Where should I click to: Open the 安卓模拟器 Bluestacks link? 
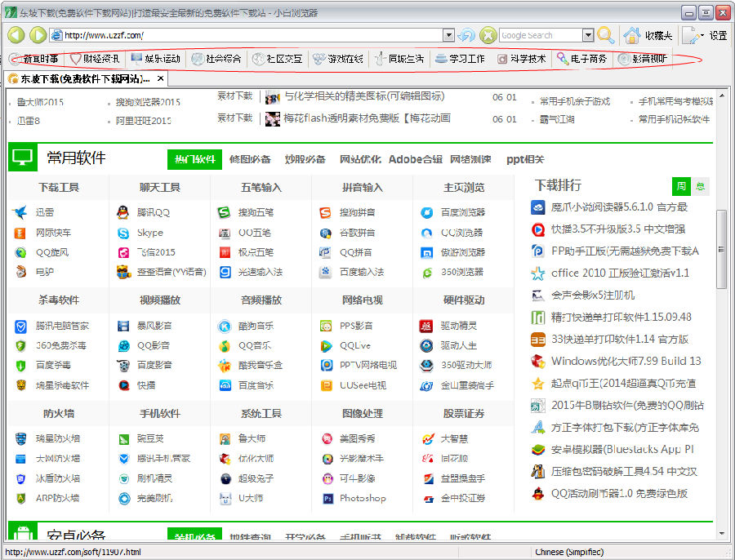coord(622,450)
